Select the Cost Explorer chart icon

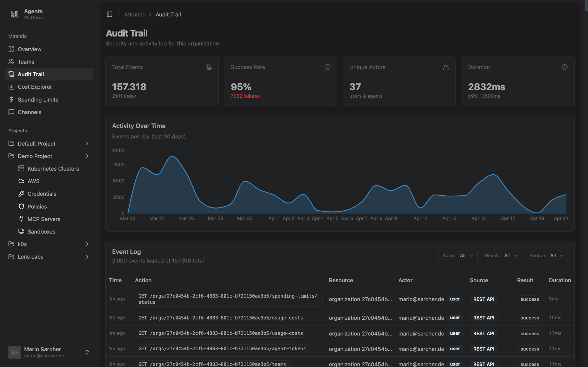[11, 87]
